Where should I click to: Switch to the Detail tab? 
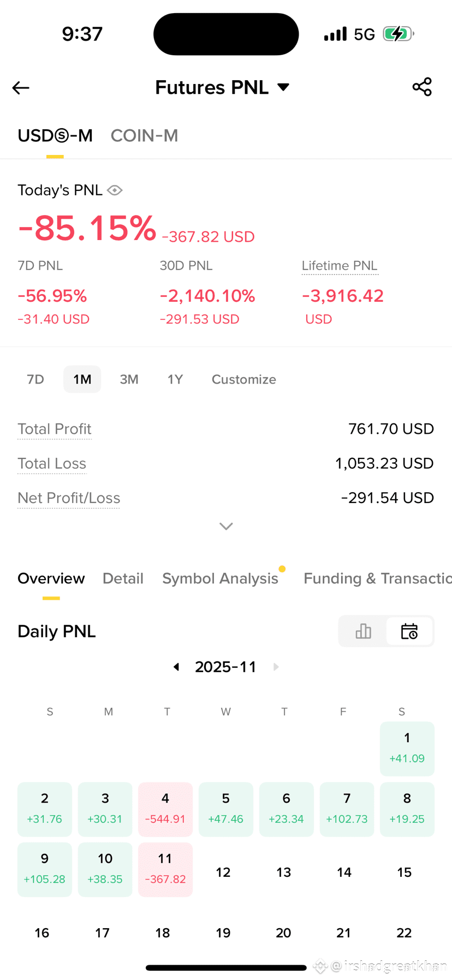click(123, 578)
